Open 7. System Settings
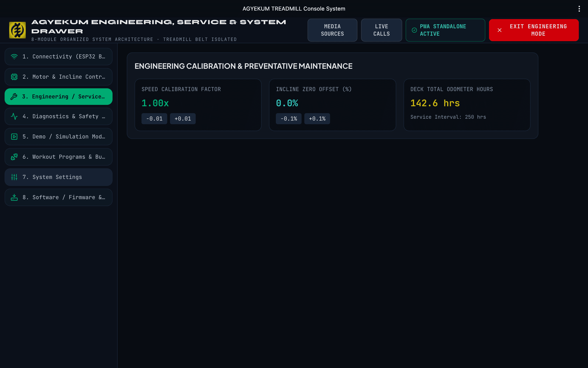This screenshot has width=588, height=368. click(x=59, y=177)
